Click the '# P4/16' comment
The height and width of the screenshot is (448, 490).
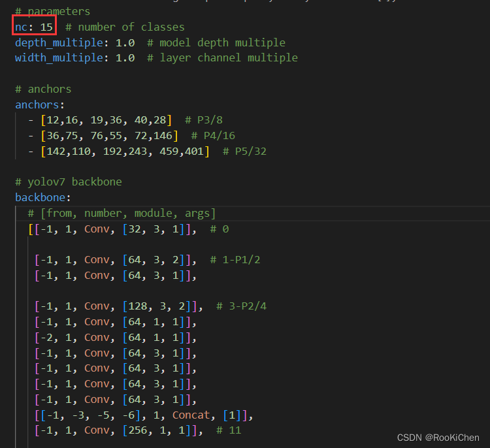213,136
